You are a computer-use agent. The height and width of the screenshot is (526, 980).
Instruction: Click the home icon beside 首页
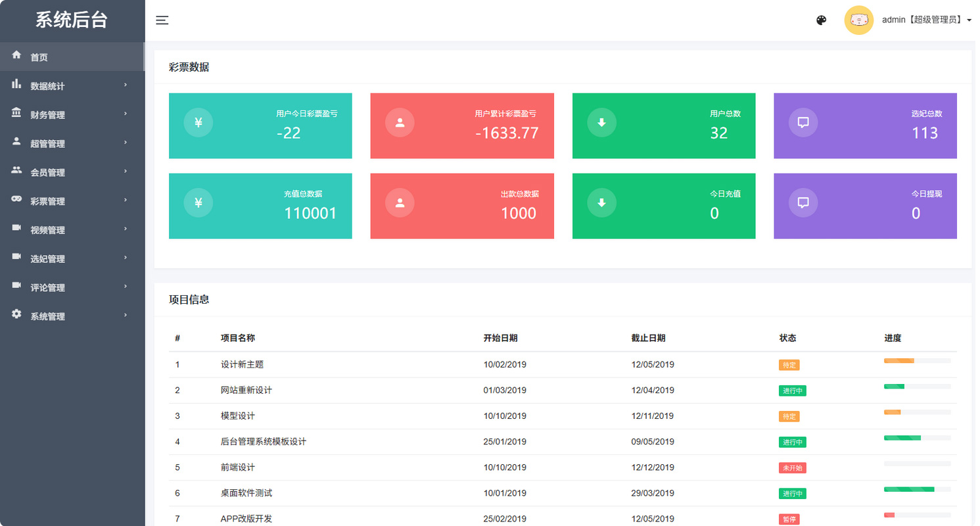(x=16, y=55)
